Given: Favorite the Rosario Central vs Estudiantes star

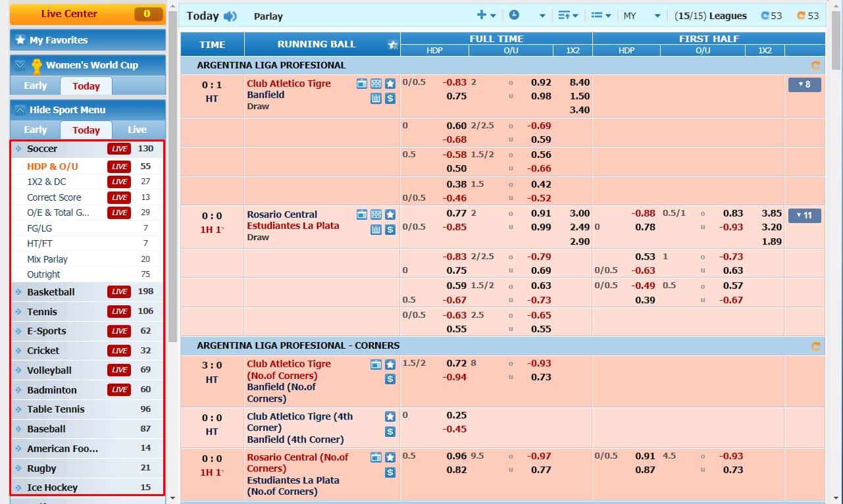Looking at the screenshot, I should pos(390,214).
